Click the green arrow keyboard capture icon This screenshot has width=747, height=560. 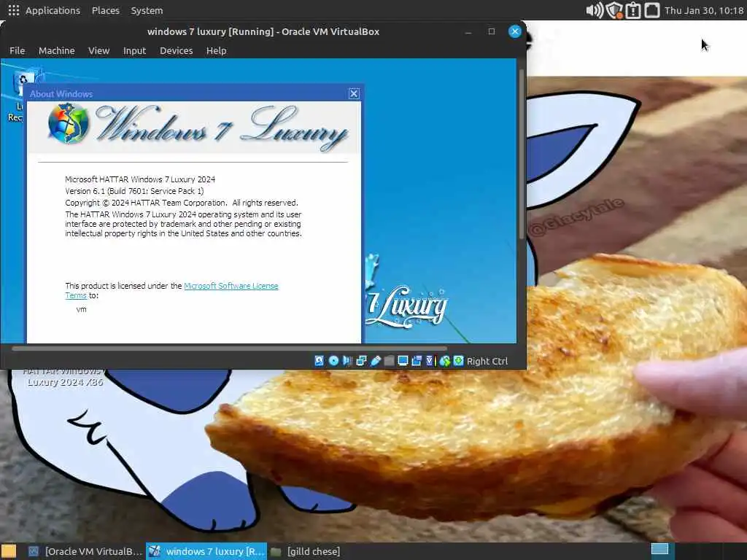click(458, 361)
